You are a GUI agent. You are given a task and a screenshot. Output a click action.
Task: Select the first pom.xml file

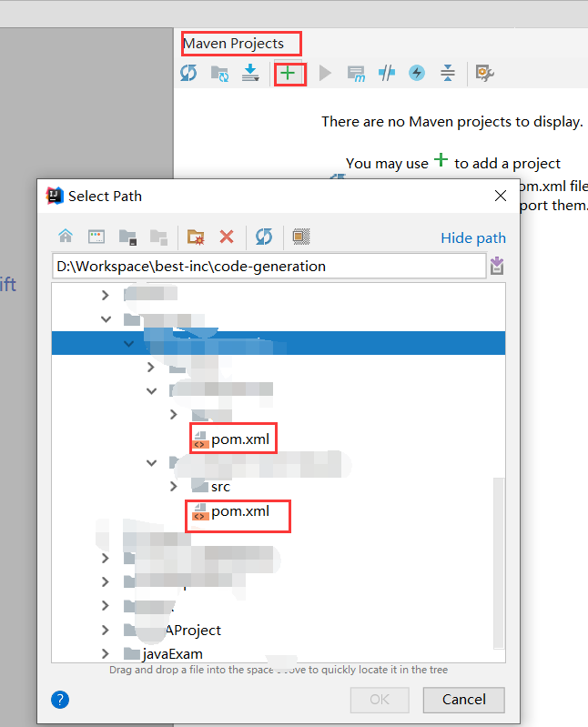pyautogui.click(x=232, y=439)
